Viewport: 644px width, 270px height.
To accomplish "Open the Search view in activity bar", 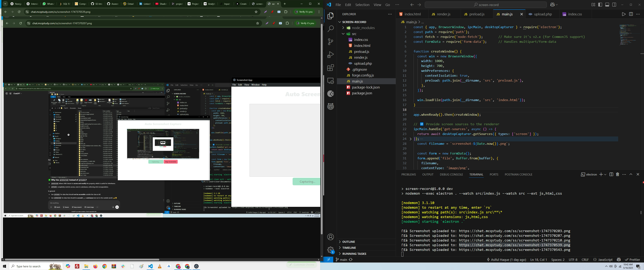I will pos(330,28).
